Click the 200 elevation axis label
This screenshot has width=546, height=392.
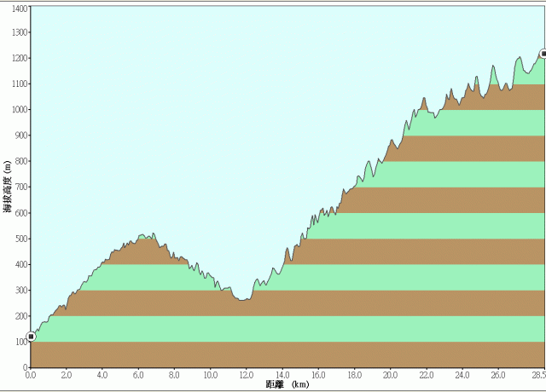(21, 316)
